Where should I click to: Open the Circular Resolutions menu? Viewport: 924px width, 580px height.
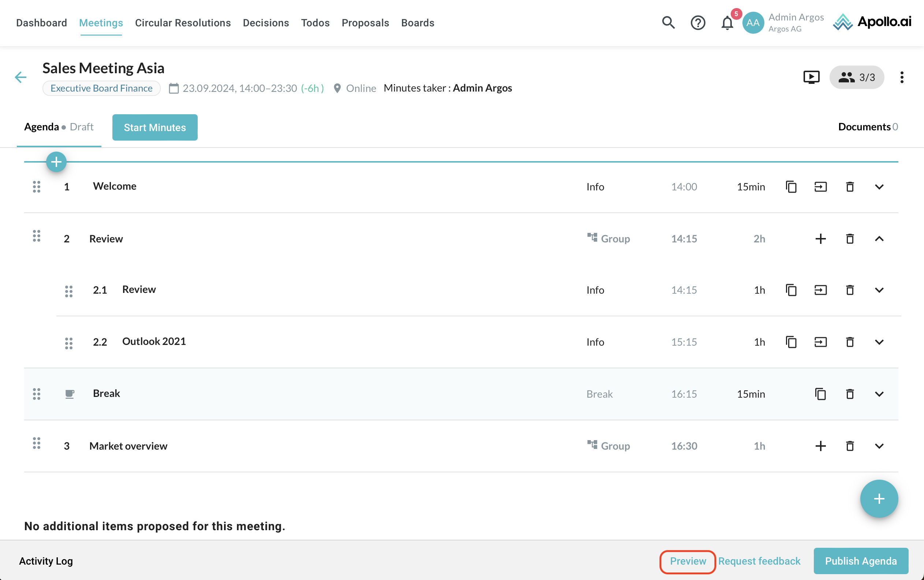click(183, 23)
